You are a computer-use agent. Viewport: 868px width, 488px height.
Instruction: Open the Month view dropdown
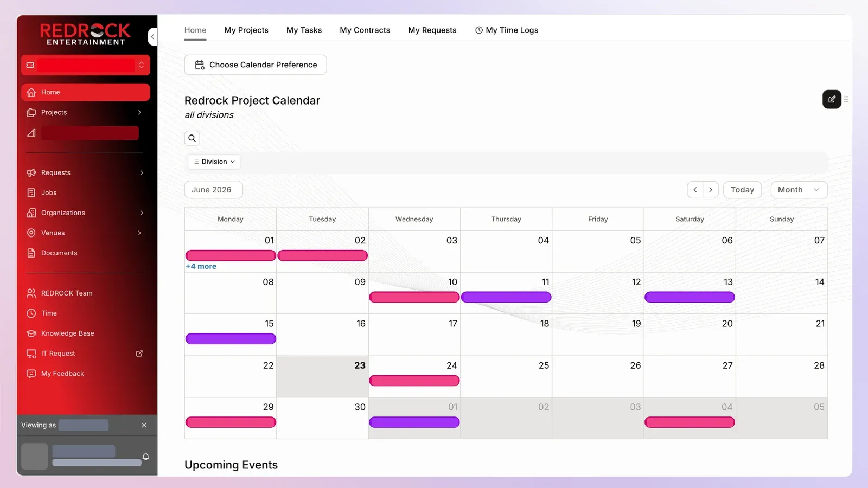(799, 190)
